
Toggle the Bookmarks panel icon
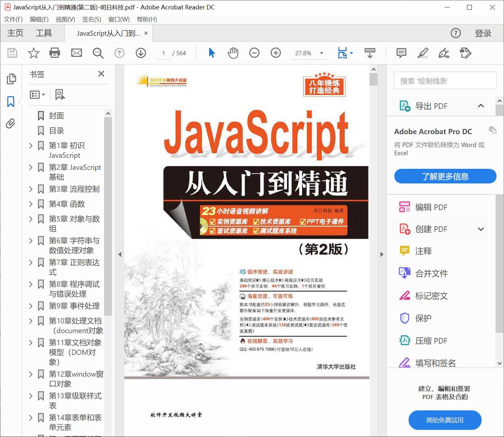point(11,102)
